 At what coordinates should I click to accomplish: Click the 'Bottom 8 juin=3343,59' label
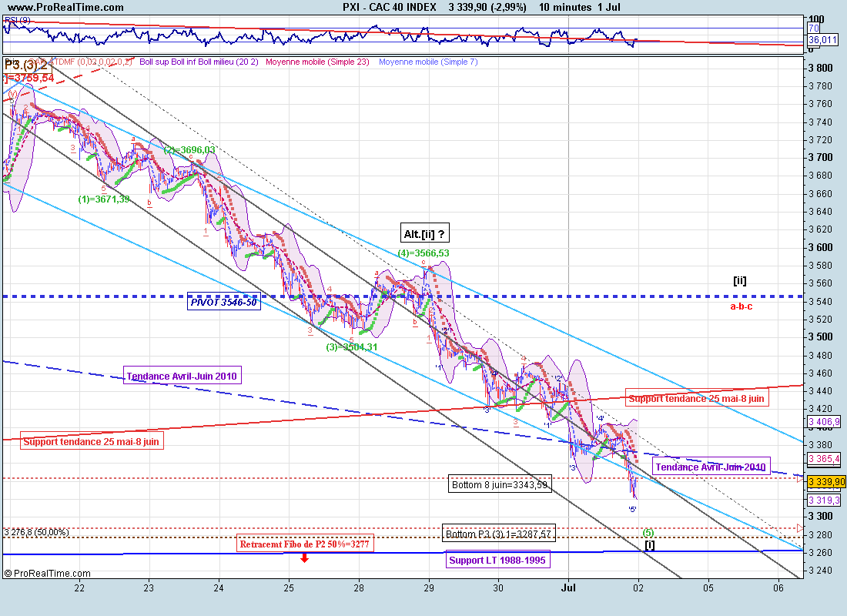(500, 484)
